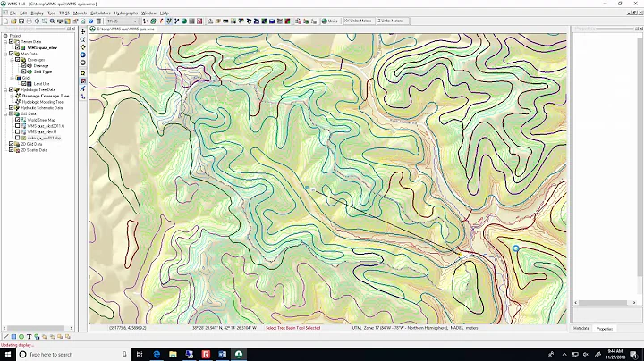Toggle the Terrain Data checkbox
This screenshot has width=644, height=361.
(x=12, y=41)
